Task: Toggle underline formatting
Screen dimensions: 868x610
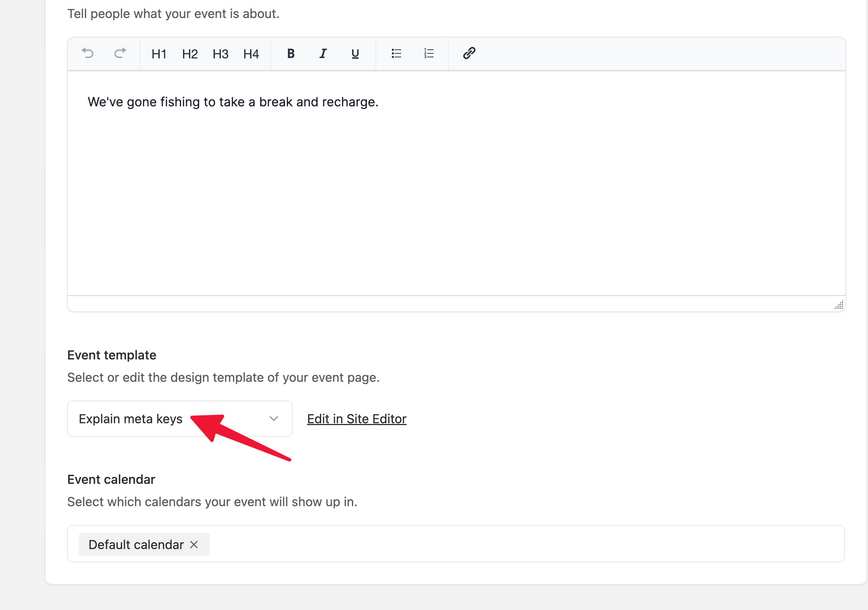Action: (x=355, y=54)
